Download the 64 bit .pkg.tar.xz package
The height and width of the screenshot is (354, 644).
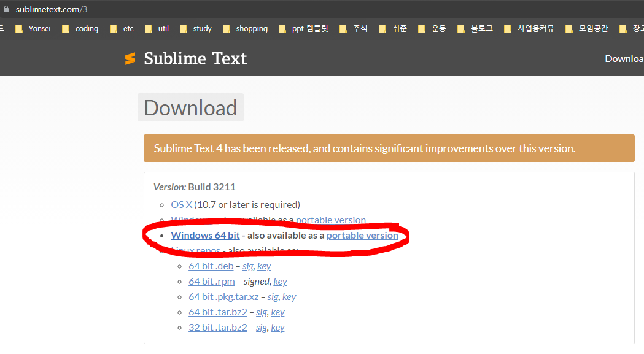point(223,296)
